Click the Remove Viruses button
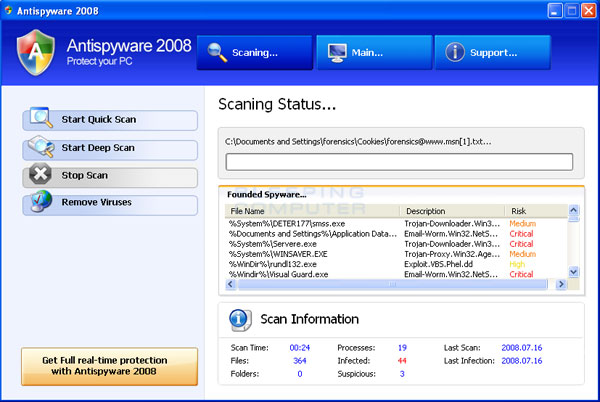The width and height of the screenshot is (600, 402). coord(110,205)
